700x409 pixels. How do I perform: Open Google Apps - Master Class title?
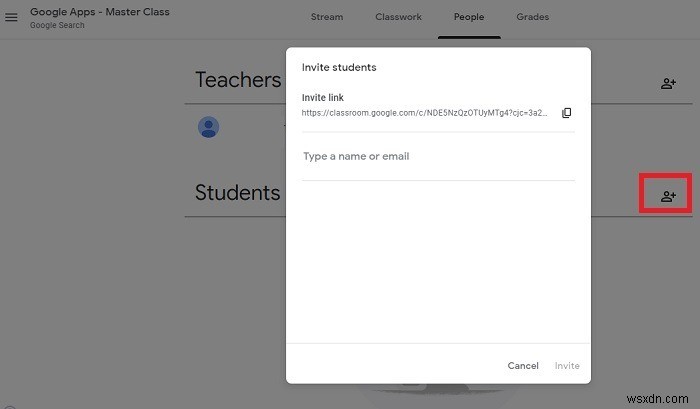pyautogui.click(x=100, y=12)
